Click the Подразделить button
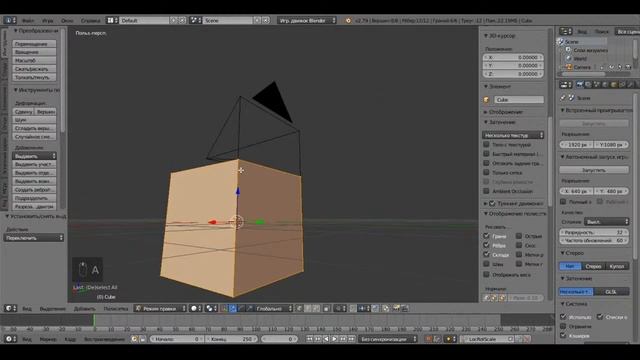The width and height of the screenshot is (640, 360). [34, 198]
